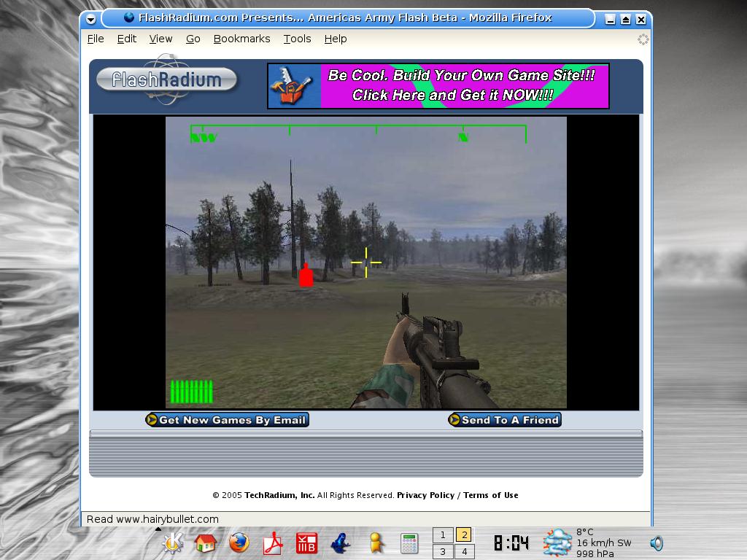Click the TechRadium, Inc. text
The height and width of the screenshot is (560, 747).
pos(279,495)
